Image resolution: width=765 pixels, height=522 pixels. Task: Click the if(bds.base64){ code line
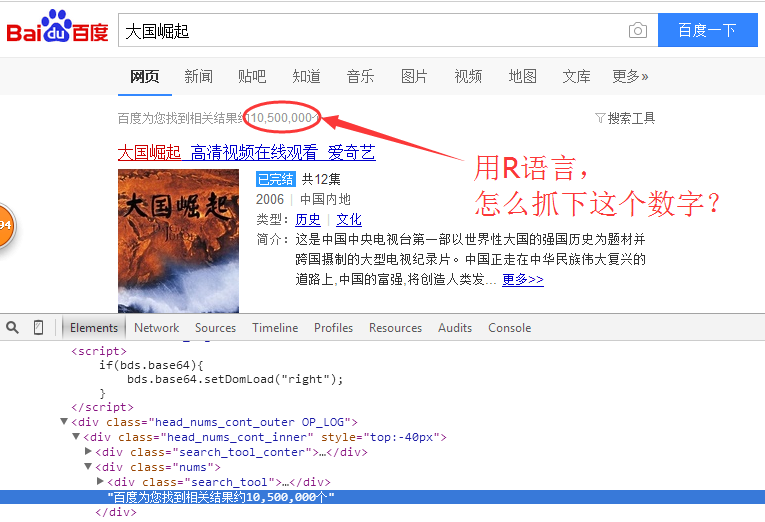151,365
